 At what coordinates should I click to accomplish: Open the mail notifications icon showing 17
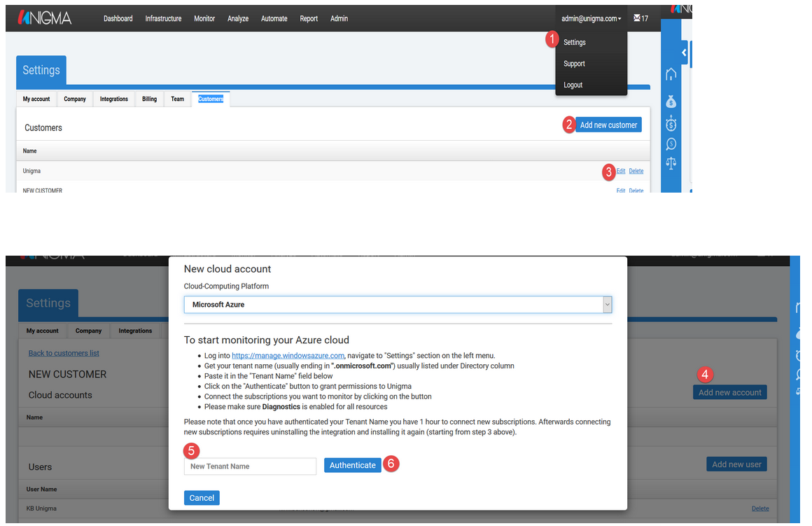pos(640,18)
